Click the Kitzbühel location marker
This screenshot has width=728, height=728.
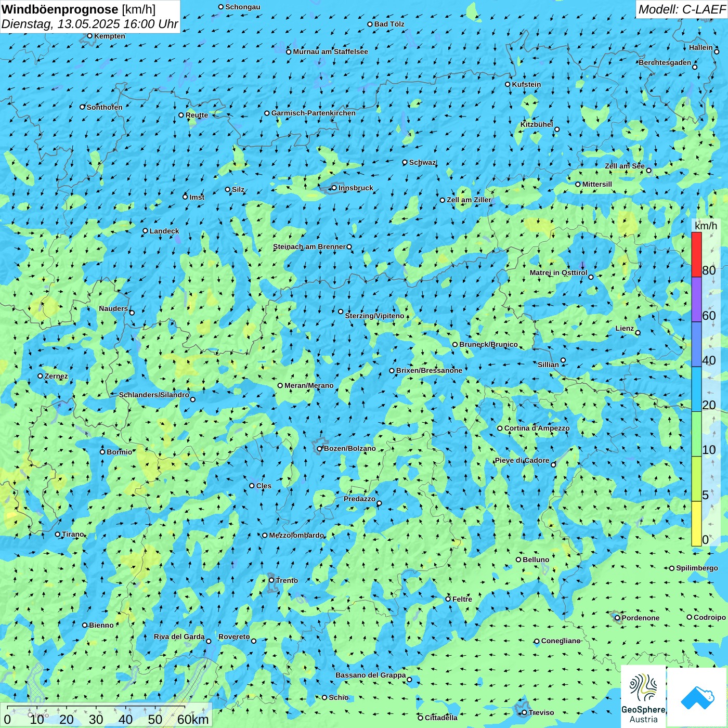[x=557, y=129]
